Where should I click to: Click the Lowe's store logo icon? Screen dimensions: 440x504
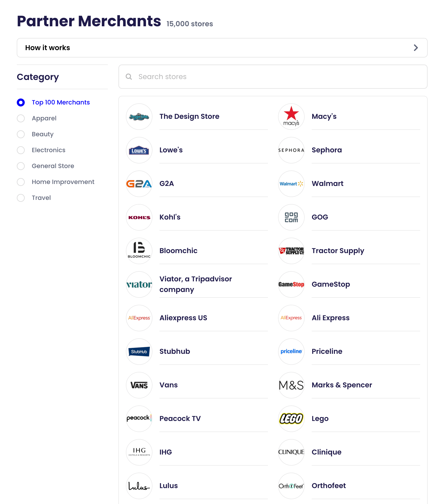pos(139,150)
